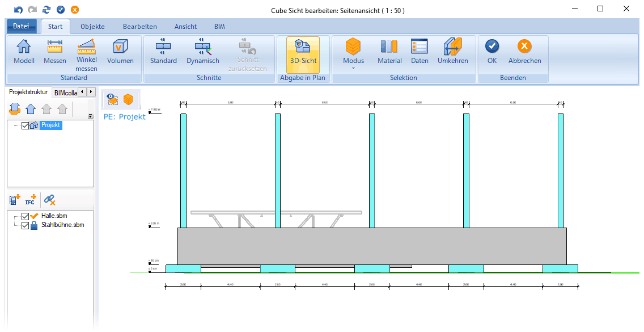Open the Datei menu

(x=22, y=26)
